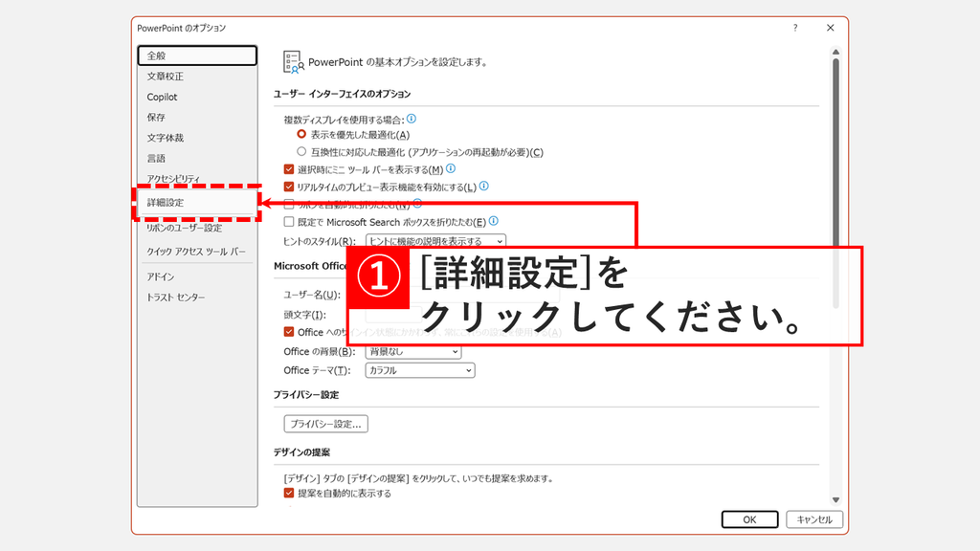Go to the 保存 settings category
The width and height of the screenshot is (980, 551).
(x=197, y=118)
